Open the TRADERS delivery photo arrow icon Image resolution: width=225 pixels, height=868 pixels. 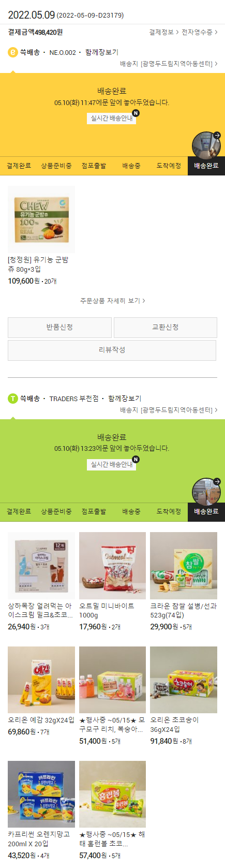click(217, 481)
